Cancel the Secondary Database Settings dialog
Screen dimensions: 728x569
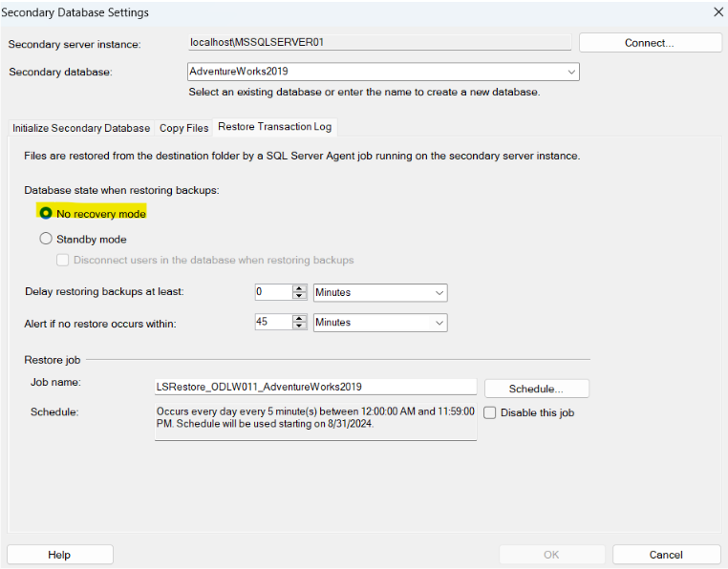[666, 555]
